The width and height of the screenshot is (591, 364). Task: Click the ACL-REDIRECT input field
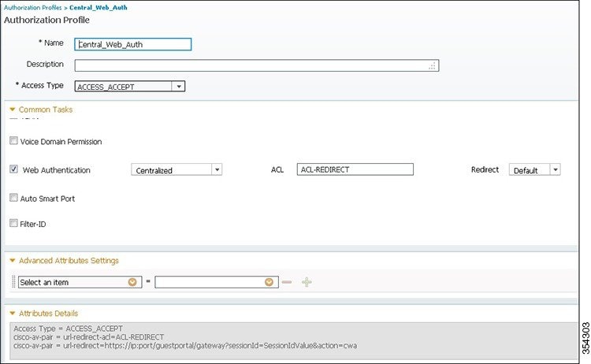tap(355, 169)
